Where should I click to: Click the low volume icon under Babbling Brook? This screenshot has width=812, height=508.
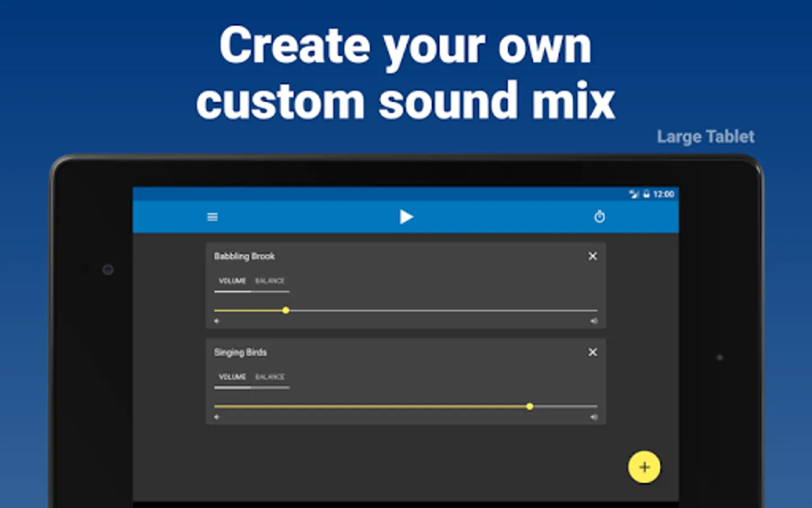(217, 321)
